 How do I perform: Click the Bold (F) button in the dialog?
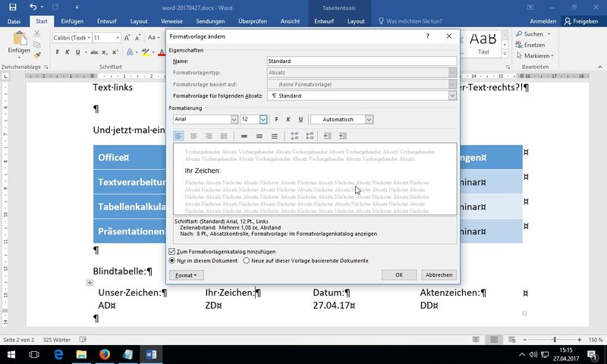click(x=276, y=119)
